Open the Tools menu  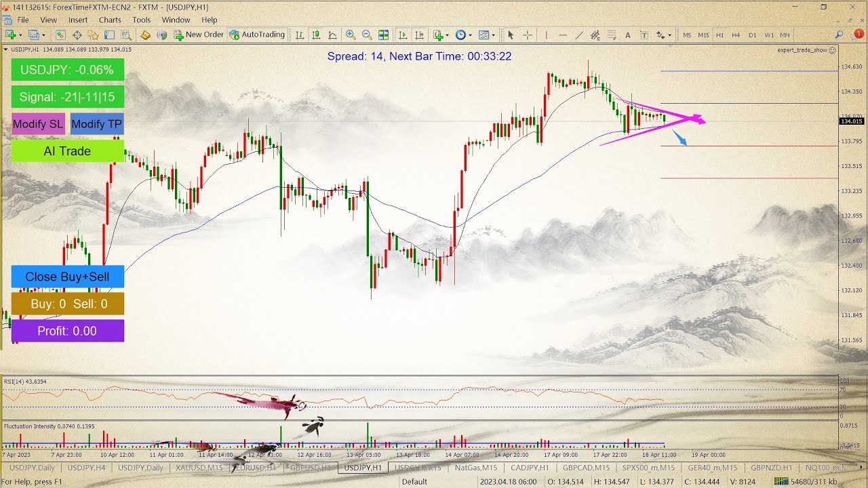142,20
